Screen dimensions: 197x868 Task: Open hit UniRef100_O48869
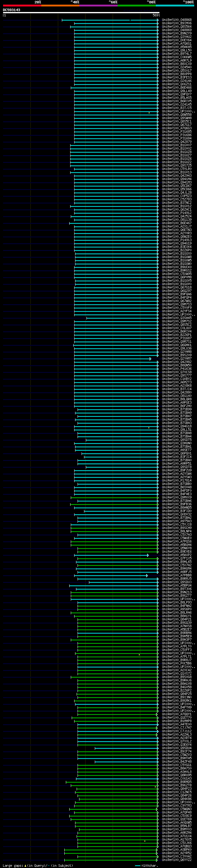pos(177,30)
